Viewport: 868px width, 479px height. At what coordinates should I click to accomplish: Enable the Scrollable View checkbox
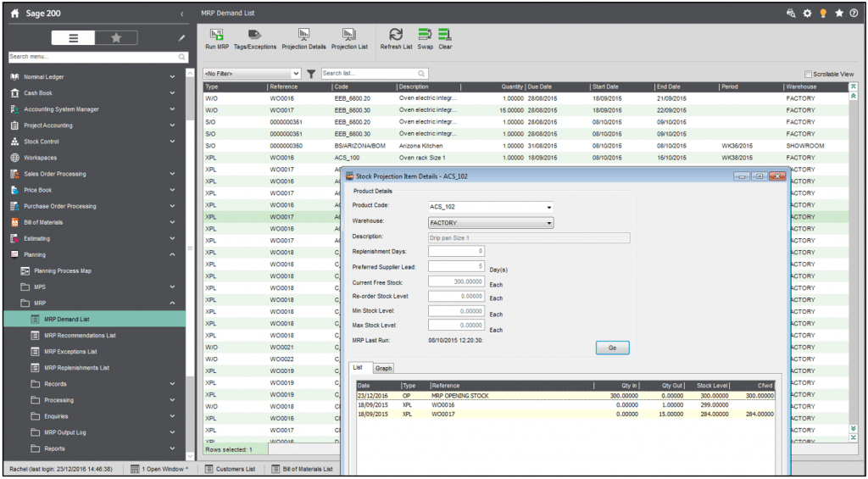click(x=808, y=75)
